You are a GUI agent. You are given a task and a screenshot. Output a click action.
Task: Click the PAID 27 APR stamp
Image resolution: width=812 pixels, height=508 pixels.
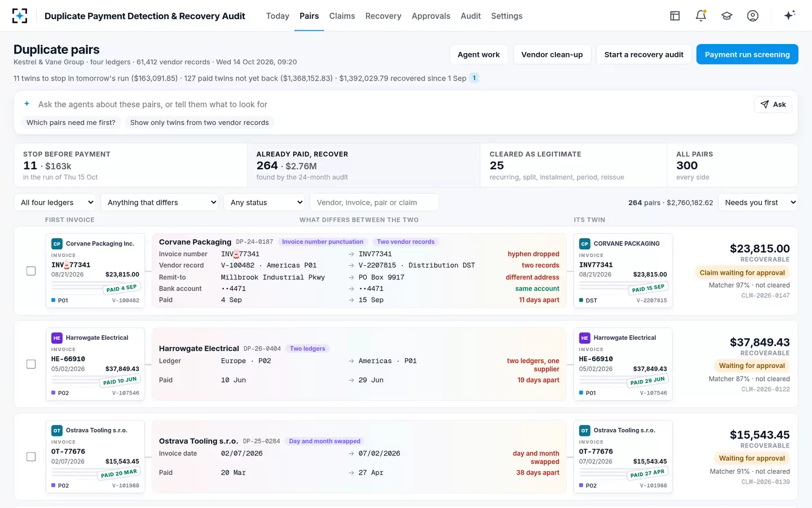point(647,474)
